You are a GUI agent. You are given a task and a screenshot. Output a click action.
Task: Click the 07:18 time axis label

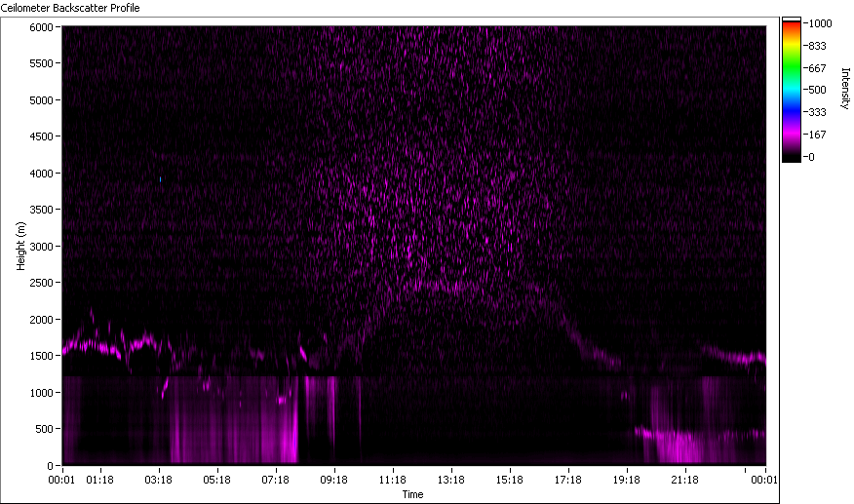pyautogui.click(x=276, y=480)
